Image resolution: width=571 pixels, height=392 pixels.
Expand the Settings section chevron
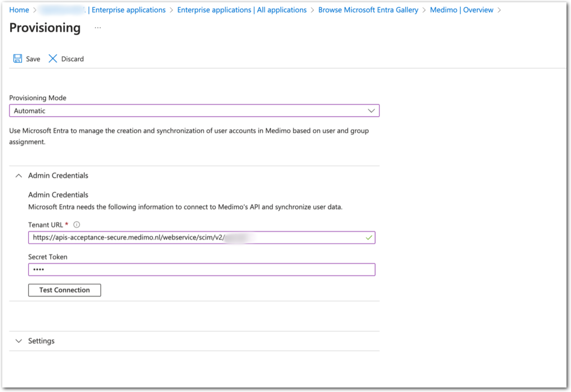click(19, 341)
